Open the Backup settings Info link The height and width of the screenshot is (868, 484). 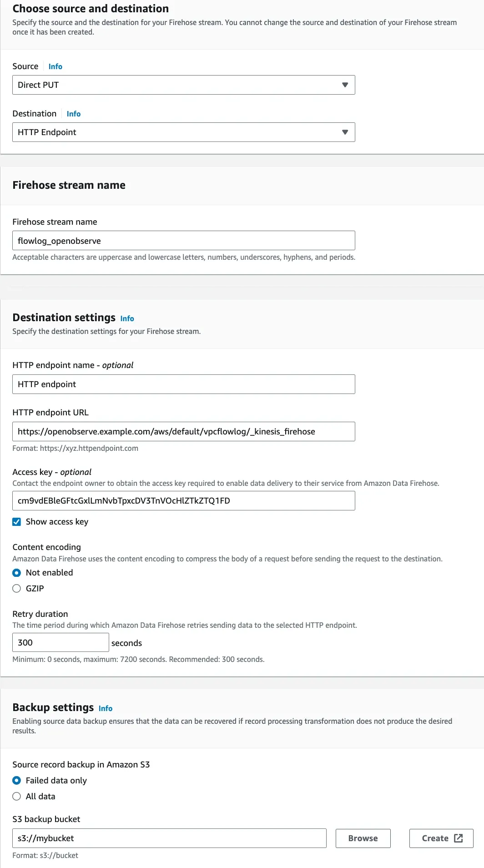coord(105,708)
